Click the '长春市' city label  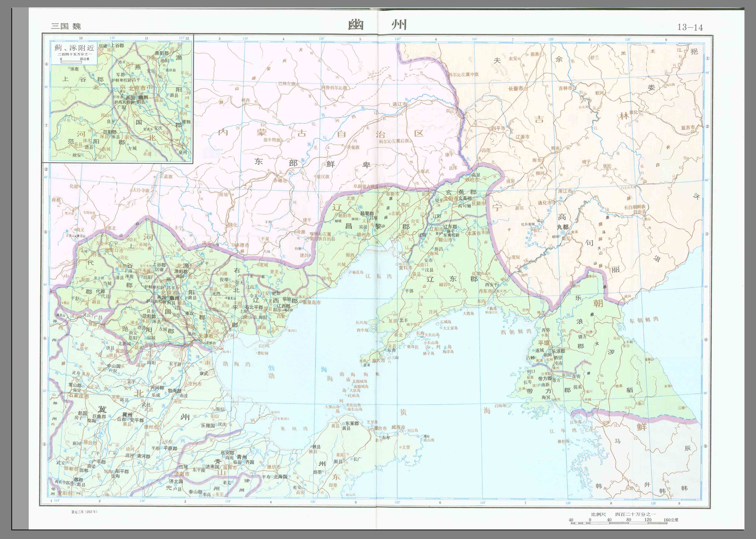[x=516, y=88]
